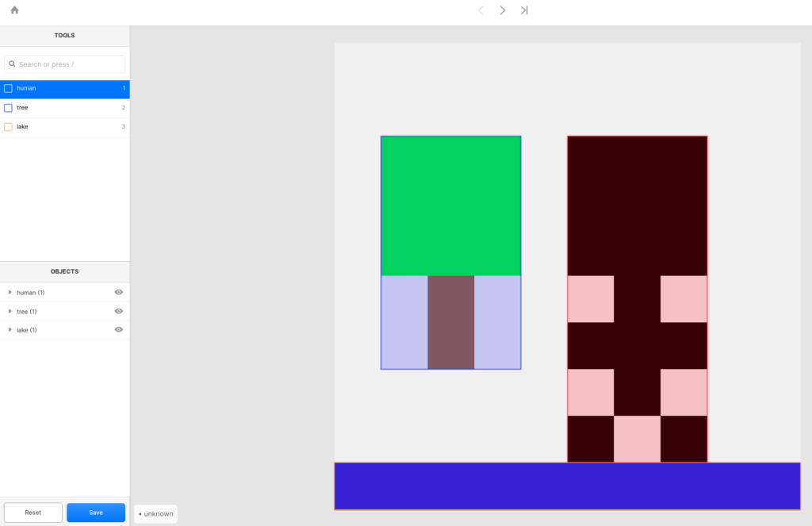
Task: Click the Save button
Action: pos(96,513)
